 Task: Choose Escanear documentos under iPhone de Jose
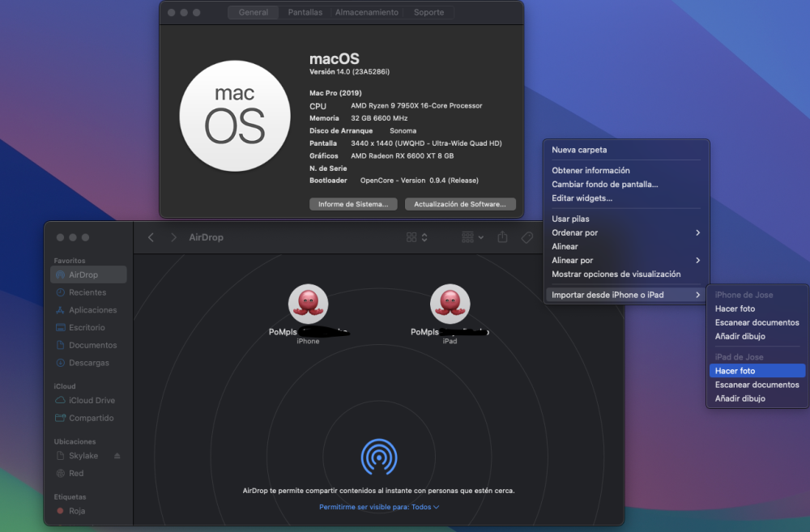coord(757,323)
